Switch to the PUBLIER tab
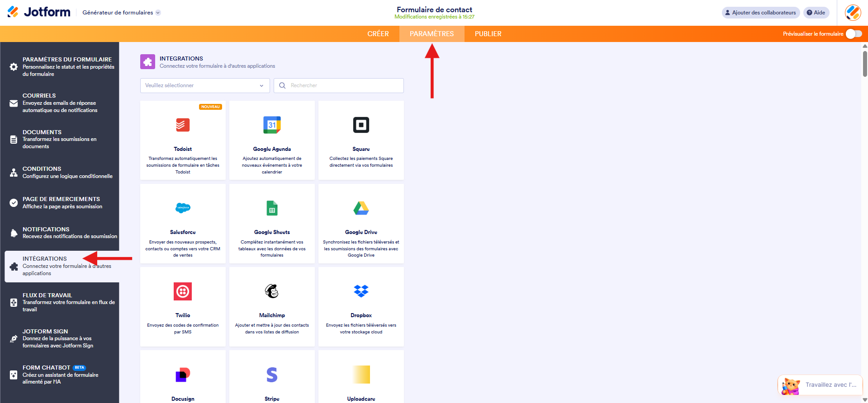The height and width of the screenshot is (403, 868). (488, 34)
